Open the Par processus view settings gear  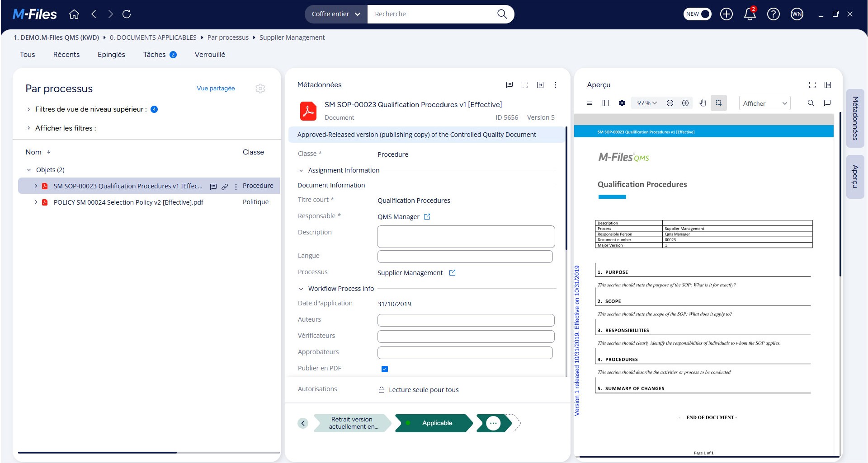[260, 89]
